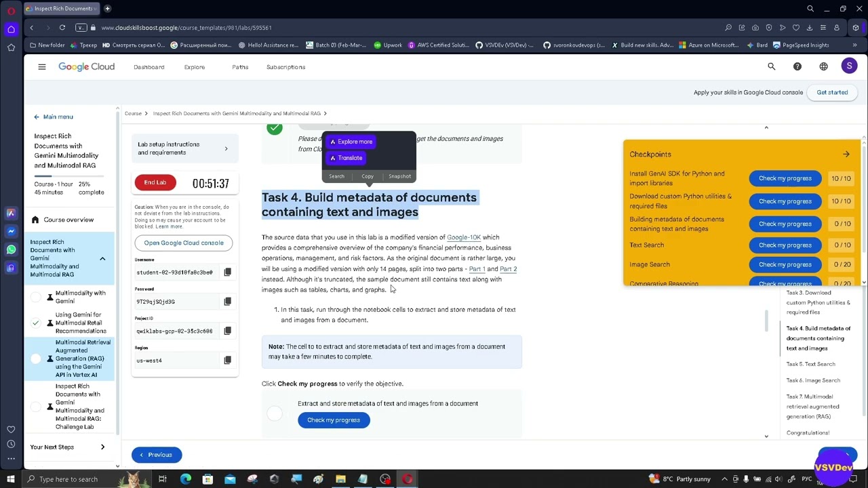Launch Microsoft Edge from the taskbar
This screenshot has height=488, width=868.
pos(185,479)
